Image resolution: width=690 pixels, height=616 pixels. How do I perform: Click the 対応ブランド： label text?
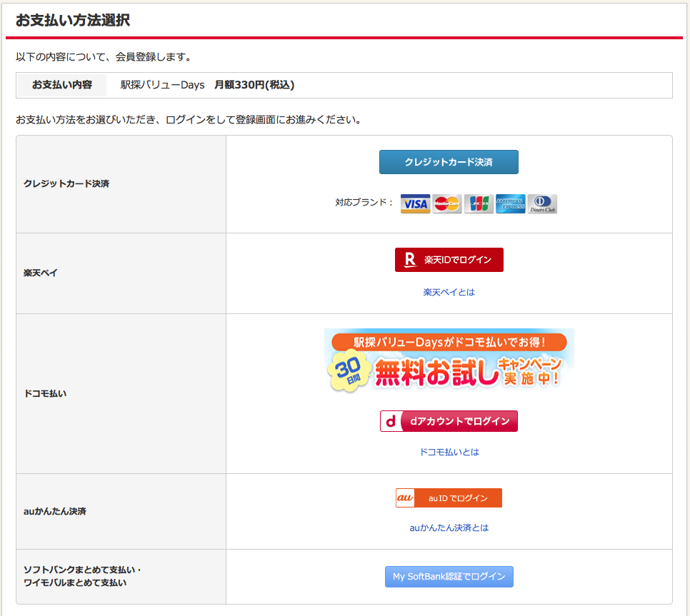coord(364,202)
